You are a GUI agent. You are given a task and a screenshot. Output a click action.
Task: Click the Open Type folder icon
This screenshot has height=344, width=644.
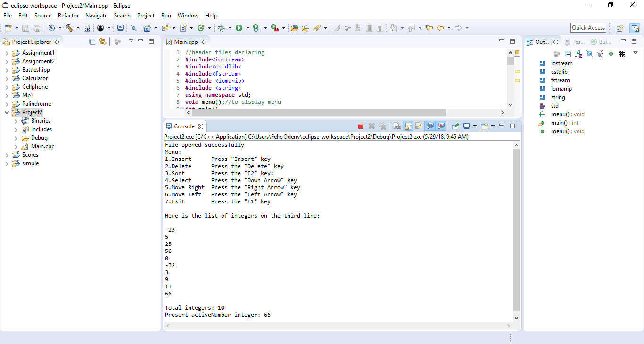295,28
